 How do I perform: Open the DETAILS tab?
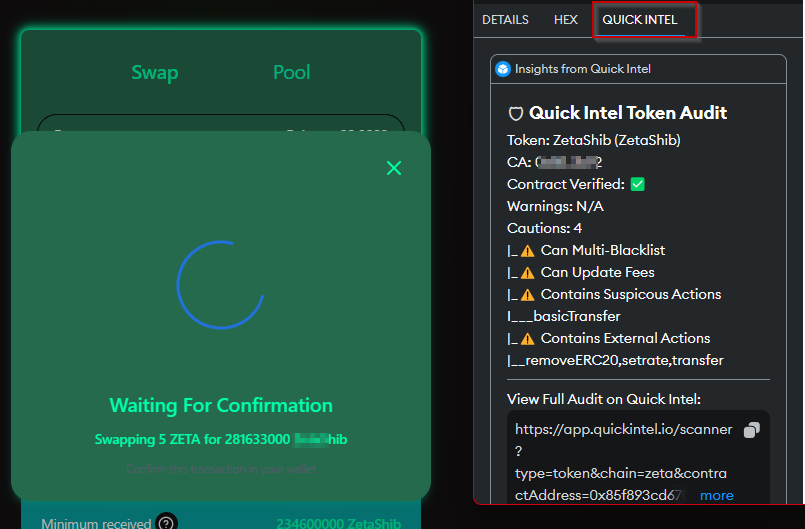click(505, 20)
